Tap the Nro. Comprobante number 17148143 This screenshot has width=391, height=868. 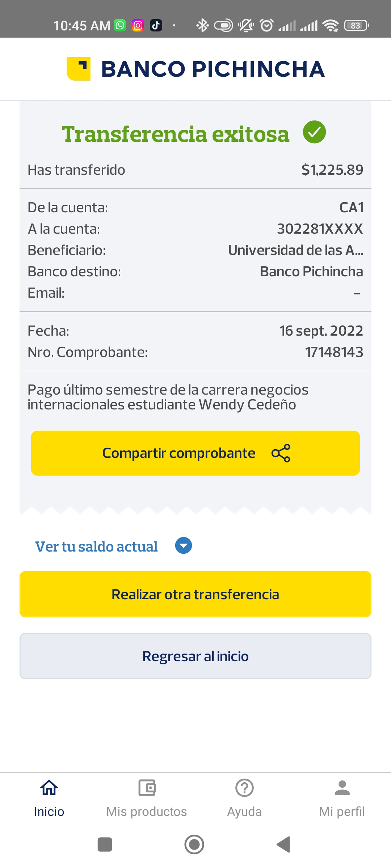point(334,352)
